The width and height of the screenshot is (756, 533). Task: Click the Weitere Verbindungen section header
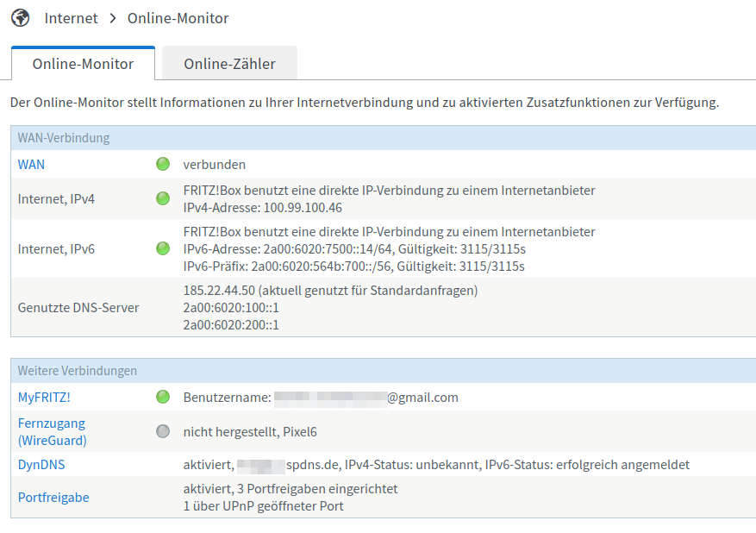click(x=78, y=371)
